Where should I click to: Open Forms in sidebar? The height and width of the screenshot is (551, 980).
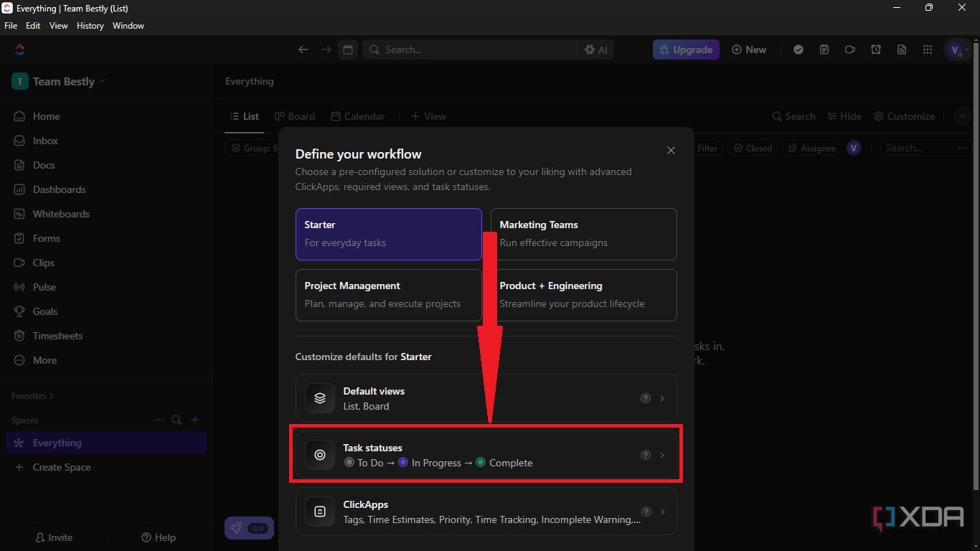[37, 238]
